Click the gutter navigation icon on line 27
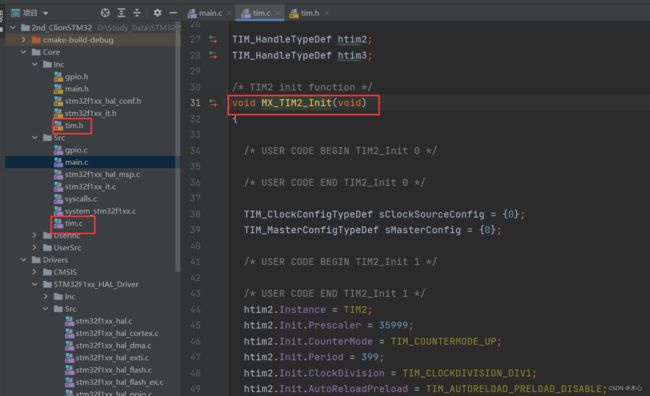The image size is (650, 396). click(213, 39)
